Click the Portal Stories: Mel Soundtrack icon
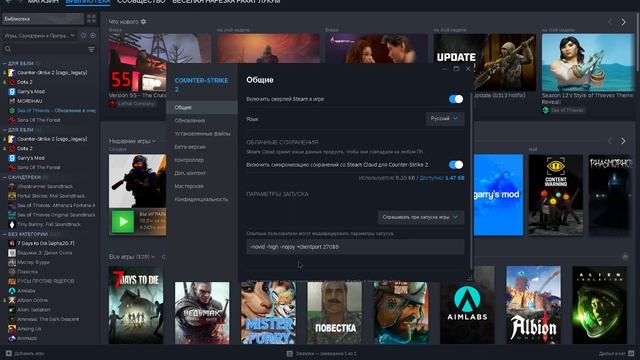The image size is (640, 360). click(12, 196)
